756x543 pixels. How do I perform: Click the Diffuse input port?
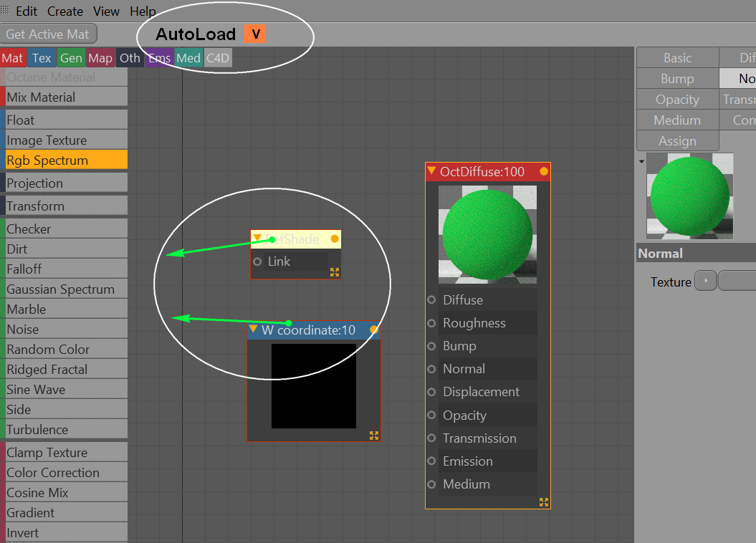[431, 299]
